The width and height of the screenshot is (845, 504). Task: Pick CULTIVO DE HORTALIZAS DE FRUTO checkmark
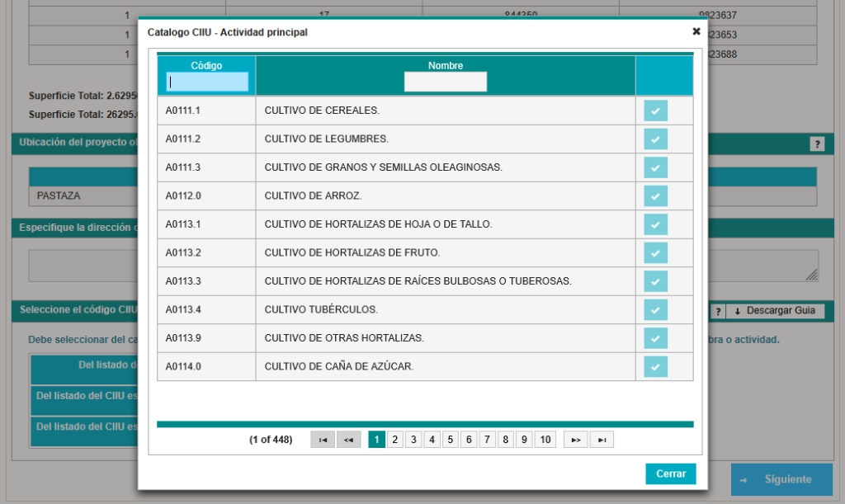tap(655, 253)
